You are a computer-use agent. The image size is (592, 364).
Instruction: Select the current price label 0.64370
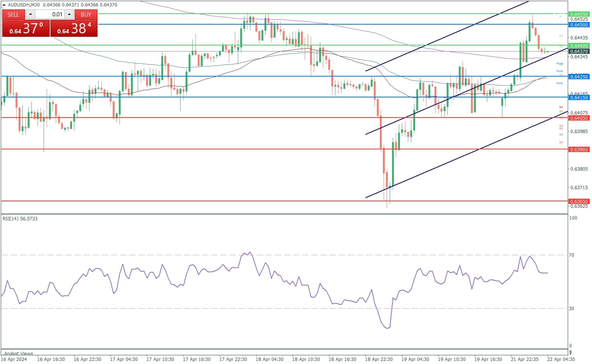point(579,51)
